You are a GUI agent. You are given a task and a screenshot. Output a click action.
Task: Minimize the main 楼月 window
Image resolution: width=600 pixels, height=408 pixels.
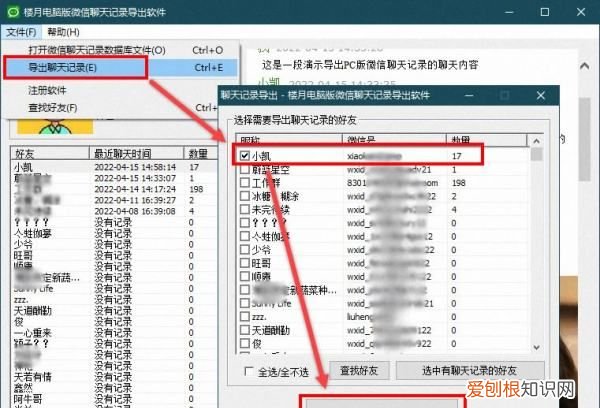point(509,12)
